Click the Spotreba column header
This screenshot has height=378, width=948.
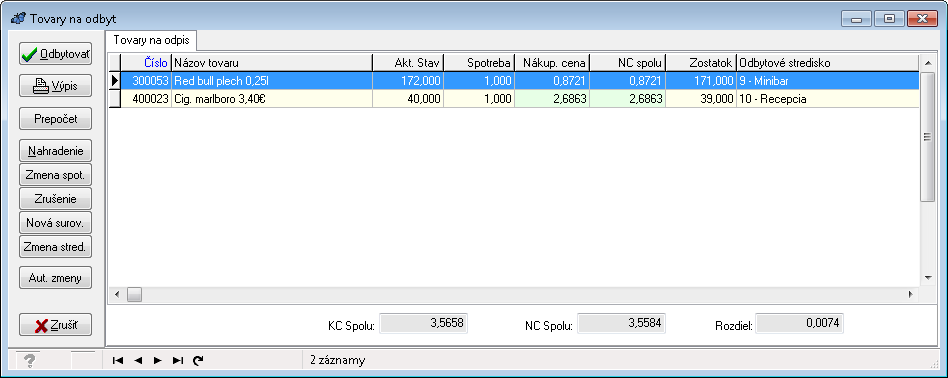tap(479, 63)
